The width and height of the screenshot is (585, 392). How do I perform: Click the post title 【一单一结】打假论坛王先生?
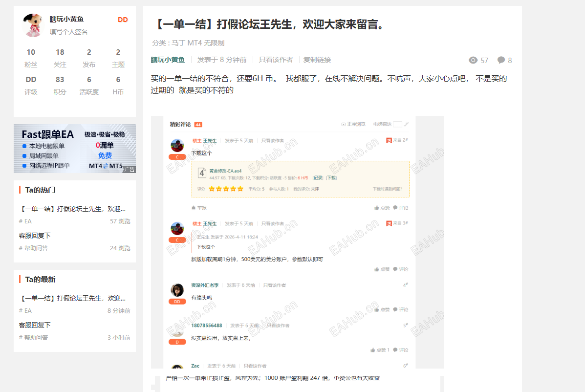tap(269, 24)
